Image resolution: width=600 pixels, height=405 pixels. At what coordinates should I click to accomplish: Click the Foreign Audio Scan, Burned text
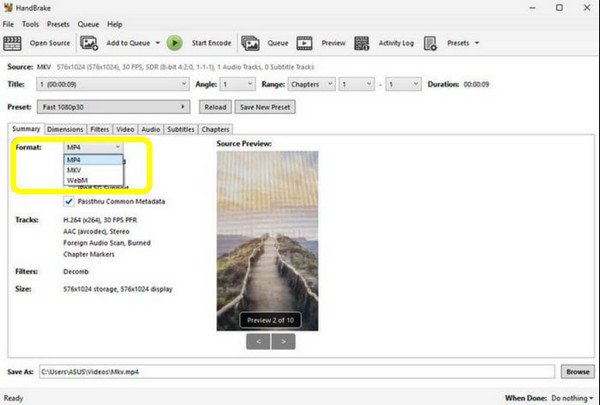coord(107,243)
